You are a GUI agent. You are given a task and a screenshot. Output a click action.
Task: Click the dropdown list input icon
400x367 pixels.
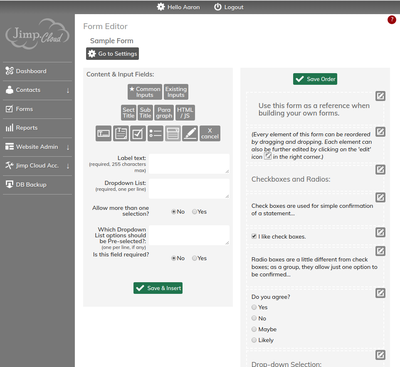(173, 134)
